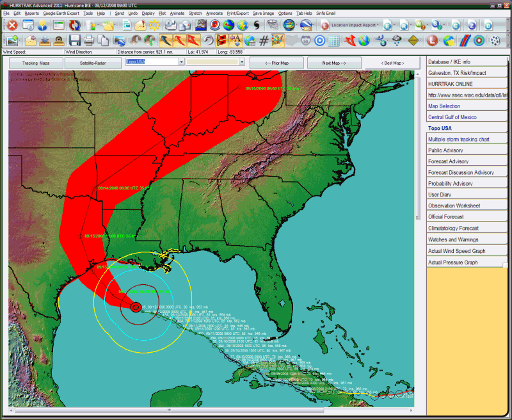This screenshot has width=512, height=420.
Task: Open the Google Earth Export menu
Action: click(x=61, y=13)
